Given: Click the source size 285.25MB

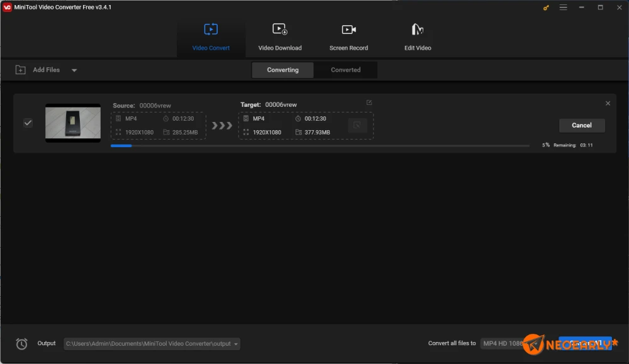Looking at the screenshot, I should pyautogui.click(x=185, y=132).
